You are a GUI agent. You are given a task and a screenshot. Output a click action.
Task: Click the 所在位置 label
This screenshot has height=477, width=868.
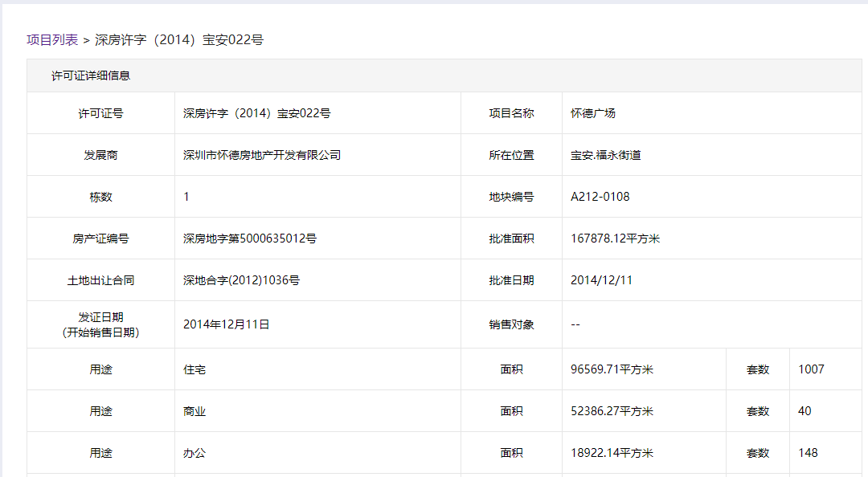pyautogui.click(x=511, y=155)
